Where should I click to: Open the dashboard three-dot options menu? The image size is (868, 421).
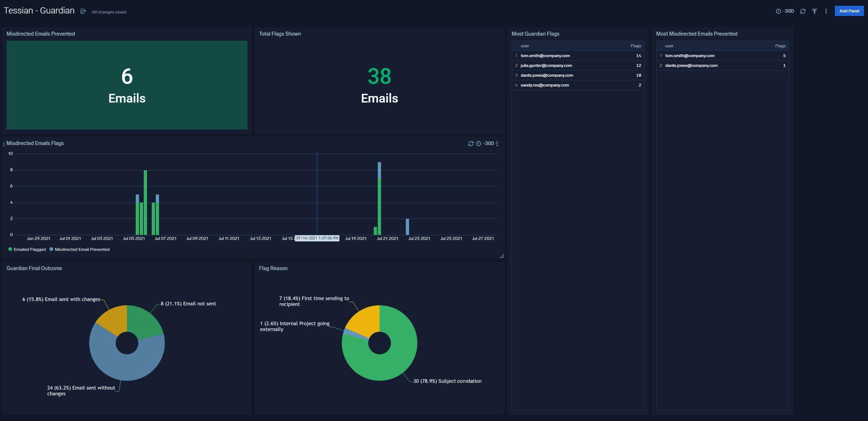point(826,11)
